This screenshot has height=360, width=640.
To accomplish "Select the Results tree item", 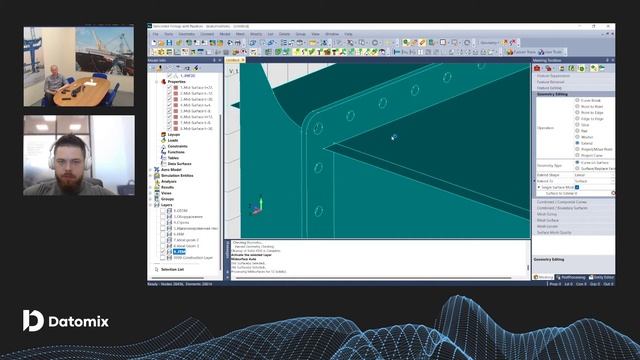I will (x=167, y=187).
